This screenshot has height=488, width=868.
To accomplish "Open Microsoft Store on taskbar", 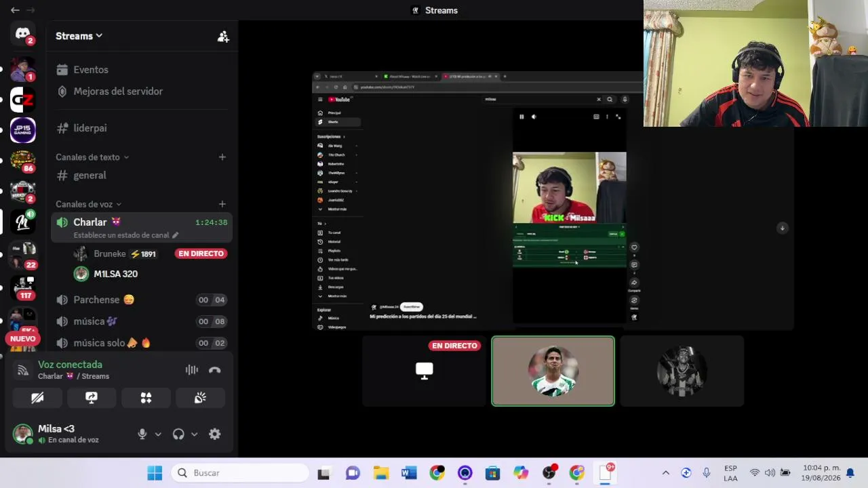I will pyautogui.click(x=492, y=473).
